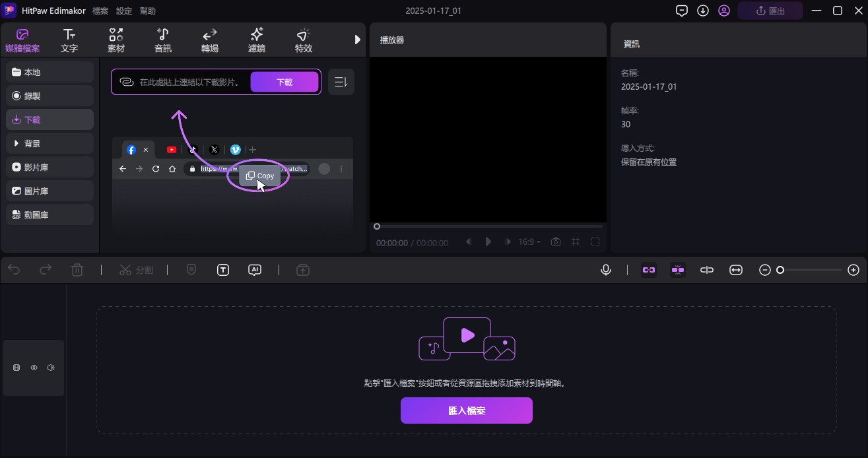Click the redo arrow in timeline toolbar
Image resolution: width=868 pixels, height=458 pixels.
(x=46, y=270)
